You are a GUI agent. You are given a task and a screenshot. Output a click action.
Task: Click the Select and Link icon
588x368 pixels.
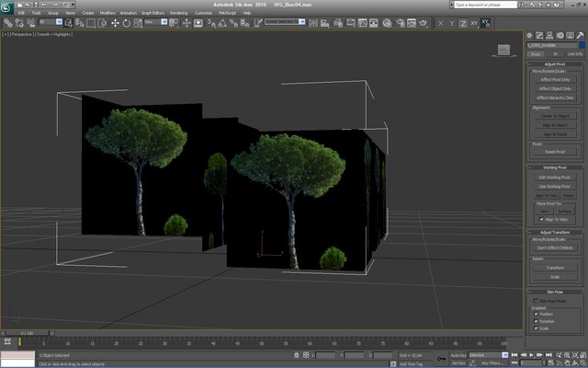click(7, 21)
